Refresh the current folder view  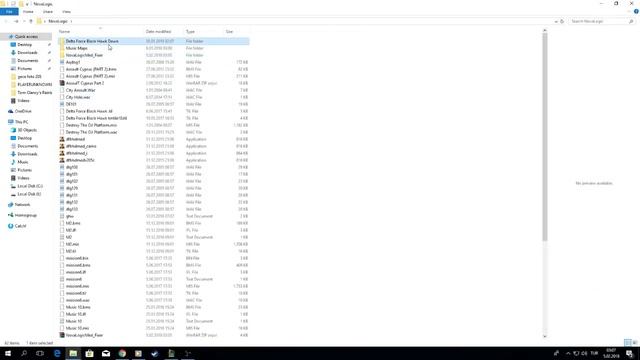(562, 21)
